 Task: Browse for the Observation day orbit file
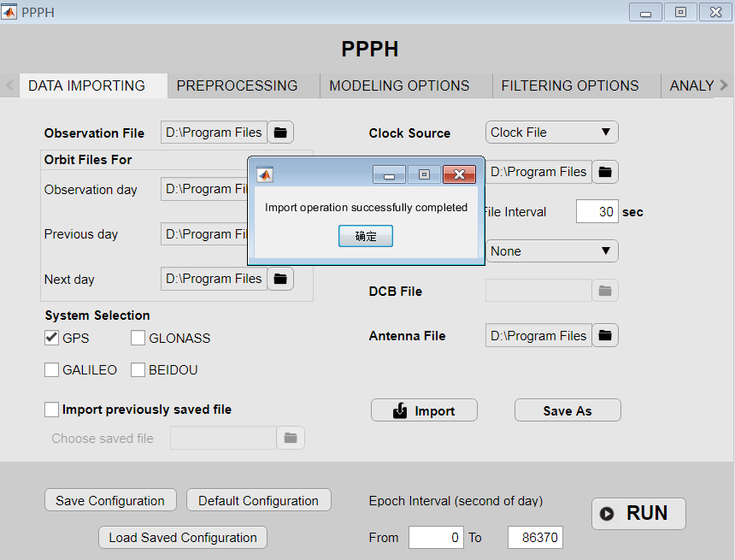280,189
